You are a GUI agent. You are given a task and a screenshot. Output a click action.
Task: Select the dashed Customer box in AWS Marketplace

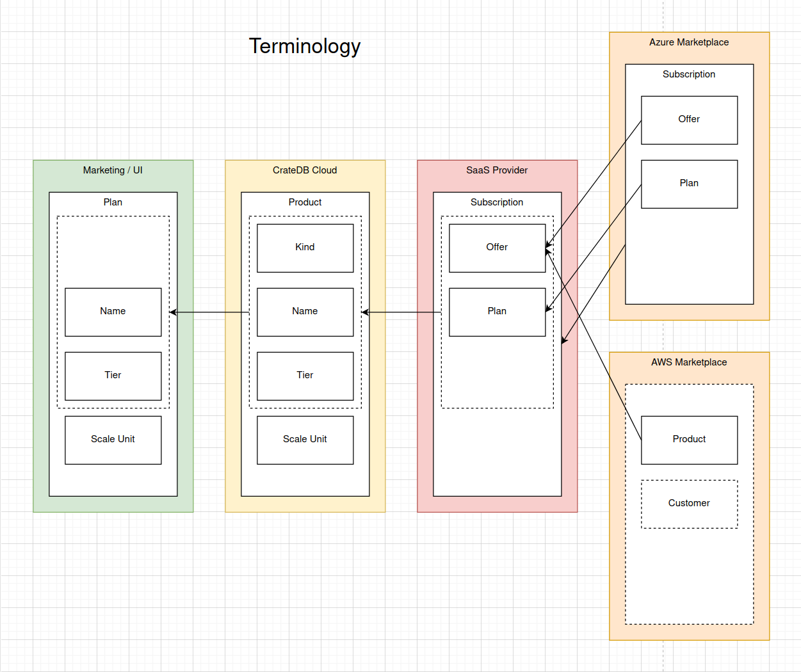689,503
